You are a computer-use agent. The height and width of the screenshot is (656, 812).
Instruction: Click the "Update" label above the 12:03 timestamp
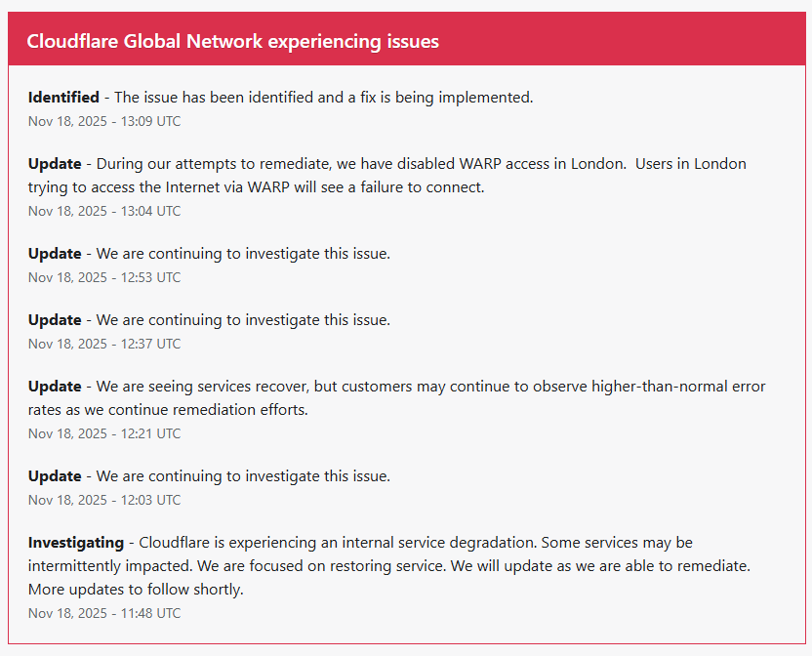(x=55, y=476)
